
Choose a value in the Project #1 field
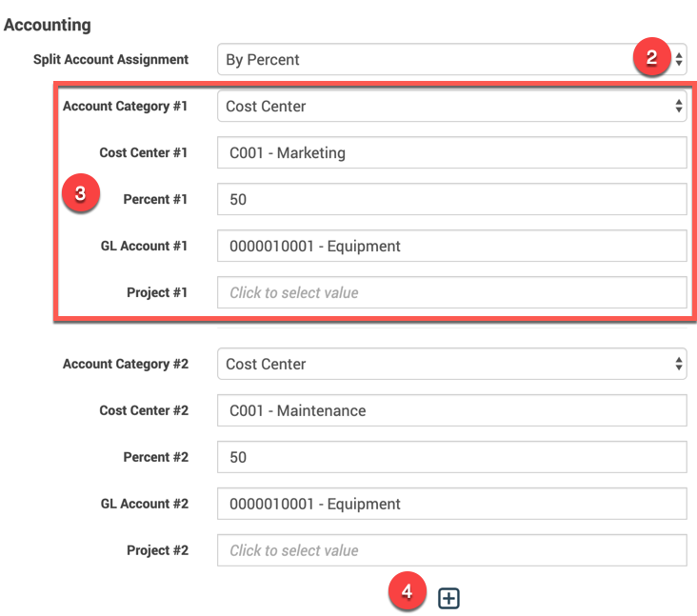451,292
